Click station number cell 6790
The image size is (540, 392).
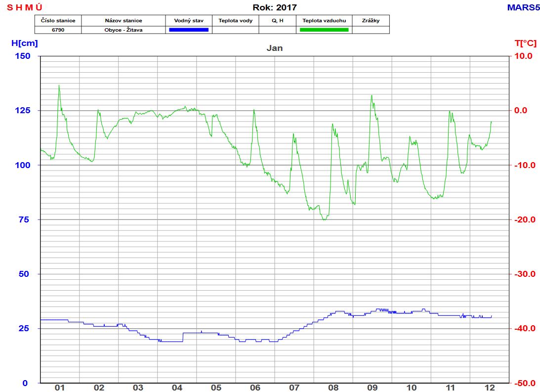point(58,30)
